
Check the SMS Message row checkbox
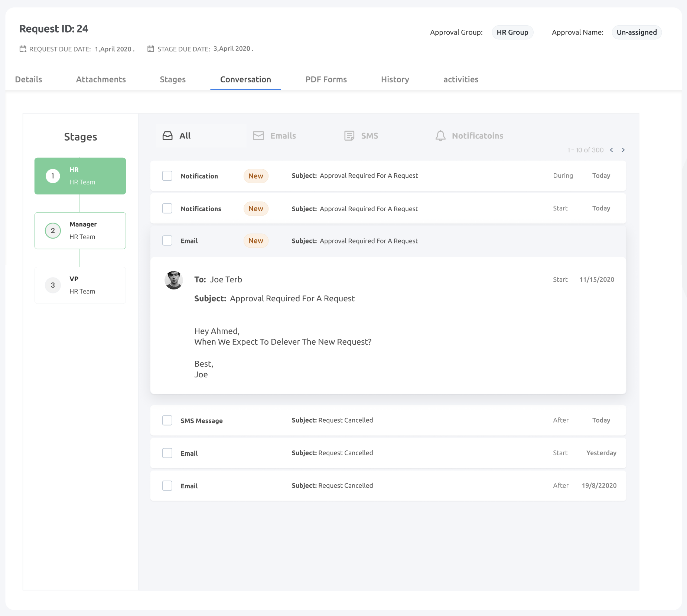(x=167, y=420)
